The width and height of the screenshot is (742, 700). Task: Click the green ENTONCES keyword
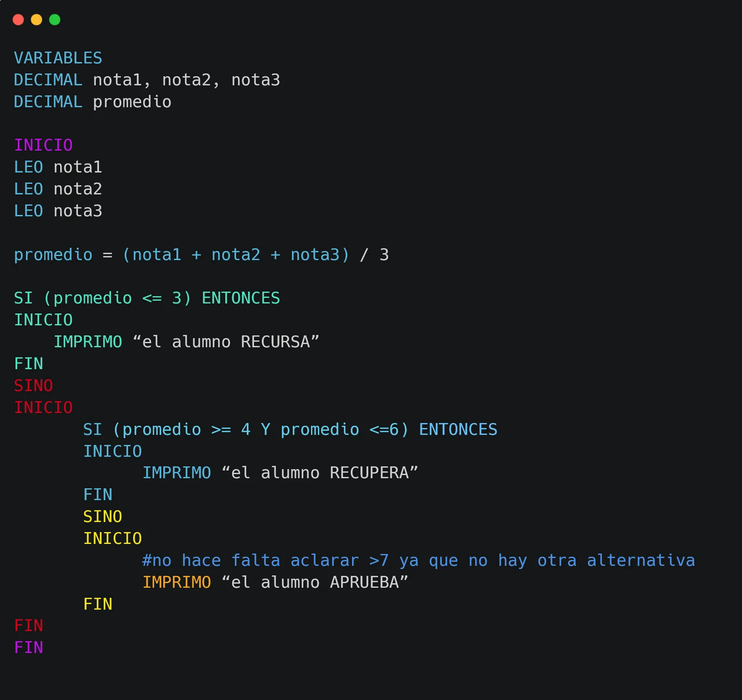click(x=241, y=298)
